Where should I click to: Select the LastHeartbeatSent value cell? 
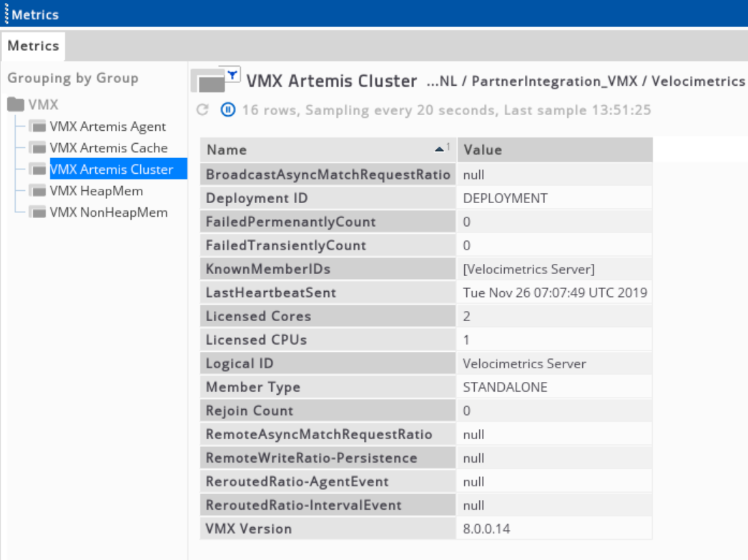(554, 293)
